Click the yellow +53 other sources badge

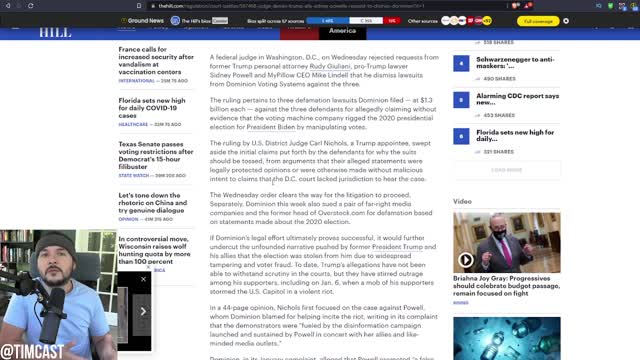[x=487, y=21]
